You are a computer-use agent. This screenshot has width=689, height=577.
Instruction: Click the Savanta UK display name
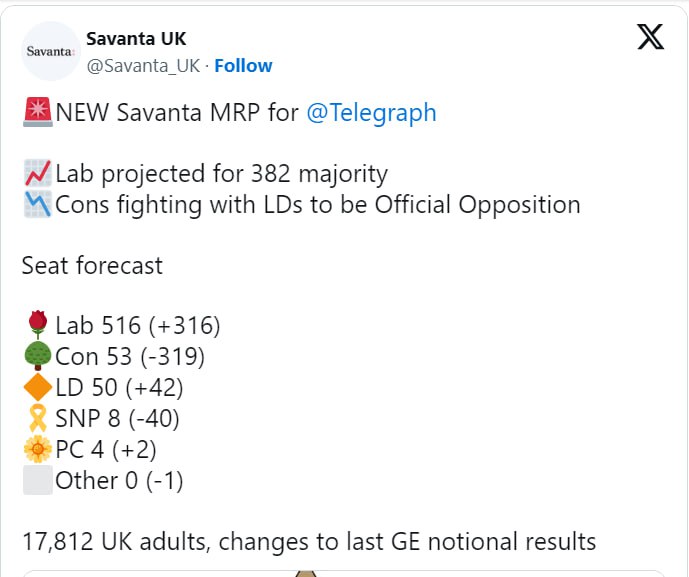click(136, 39)
